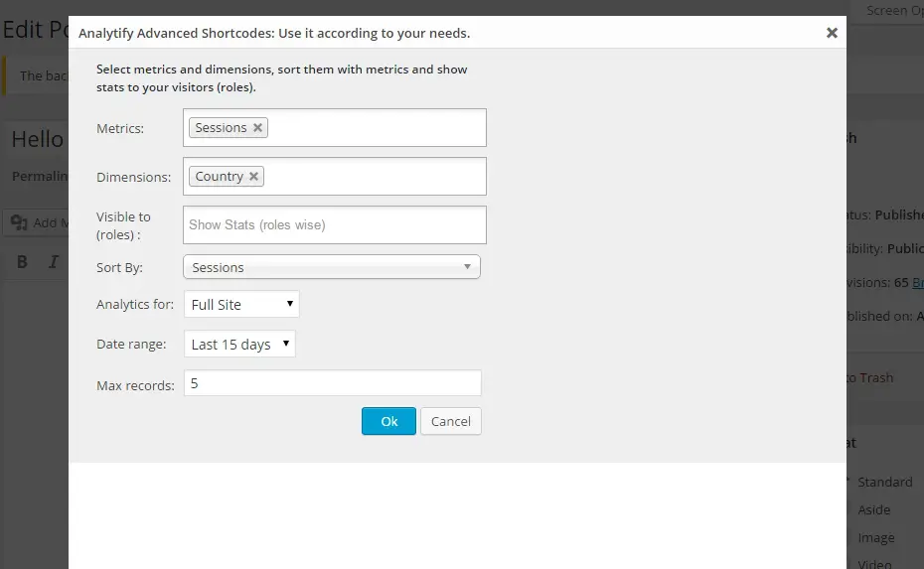Viewport: 924px width, 569px height.
Task: Click the Visible to roles field
Action: tap(335, 225)
